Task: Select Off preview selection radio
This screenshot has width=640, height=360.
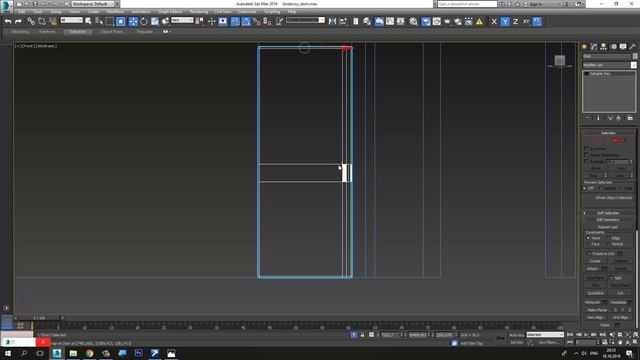Action: [585, 188]
